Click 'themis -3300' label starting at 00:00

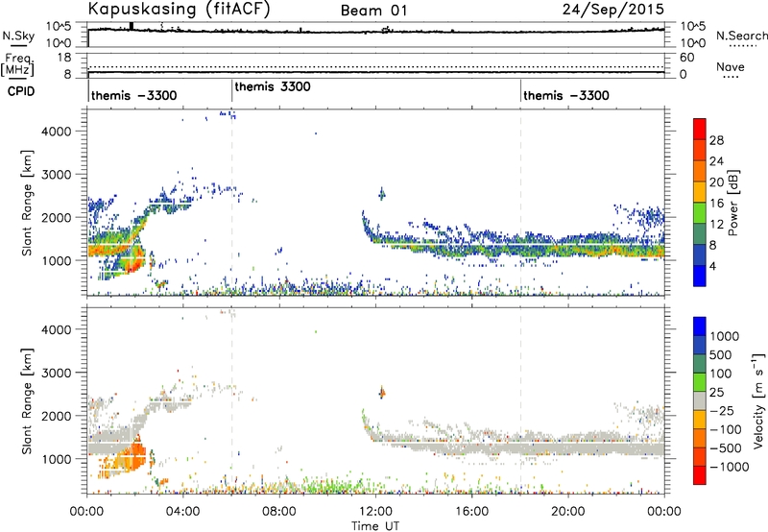133,95
